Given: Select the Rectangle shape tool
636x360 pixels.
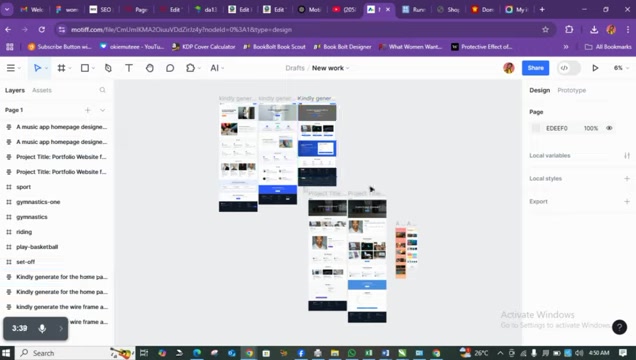Looking at the screenshot, I should pyautogui.click(x=85, y=68).
